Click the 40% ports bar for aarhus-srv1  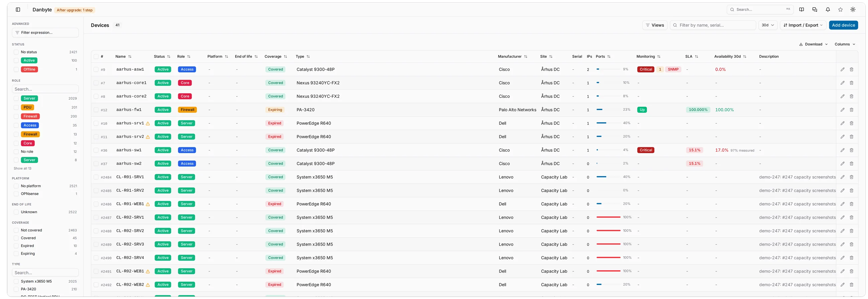click(x=608, y=123)
